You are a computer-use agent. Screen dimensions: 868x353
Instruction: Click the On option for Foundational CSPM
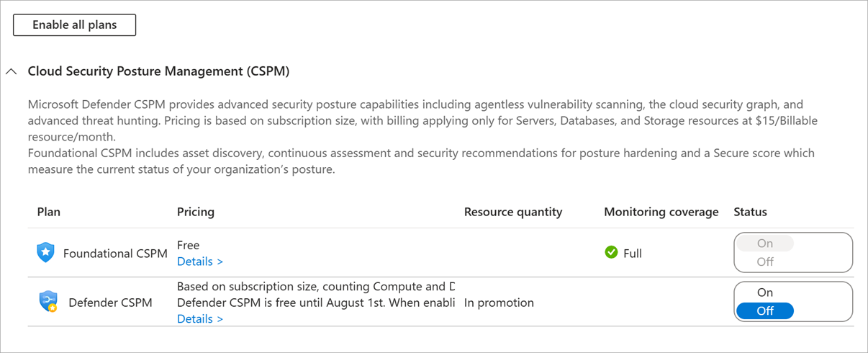click(765, 243)
